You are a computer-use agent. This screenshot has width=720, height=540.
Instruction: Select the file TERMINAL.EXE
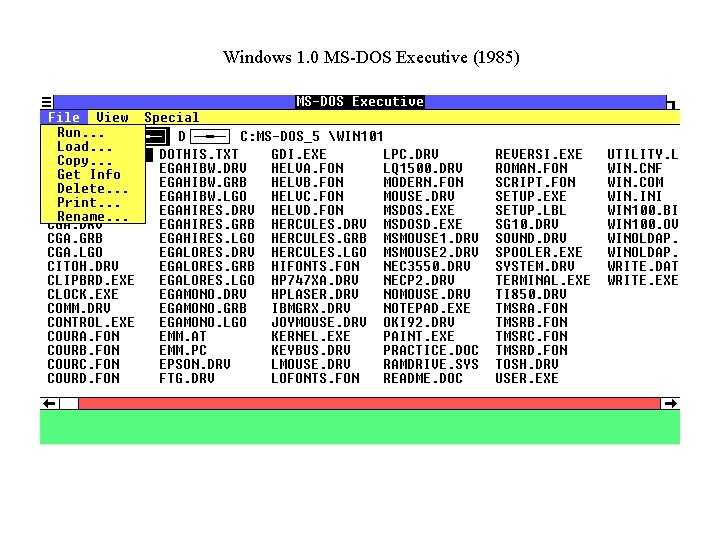pos(543,280)
